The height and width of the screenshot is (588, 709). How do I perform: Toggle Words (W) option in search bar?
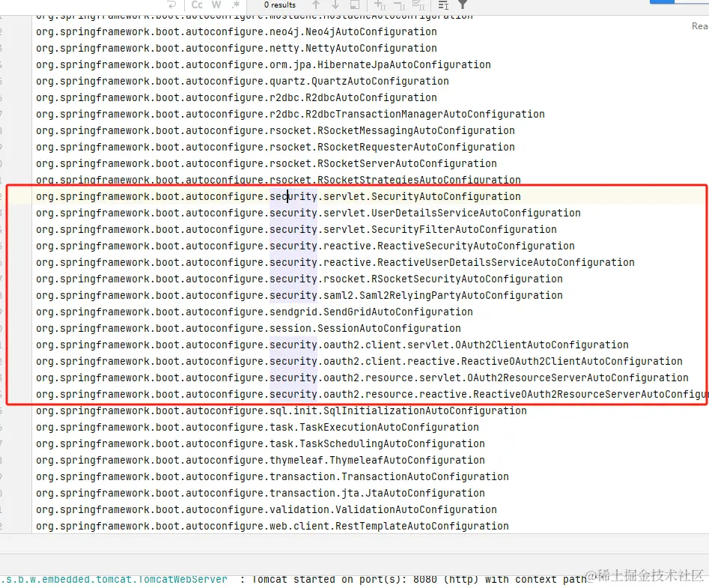click(x=216, y=5)
